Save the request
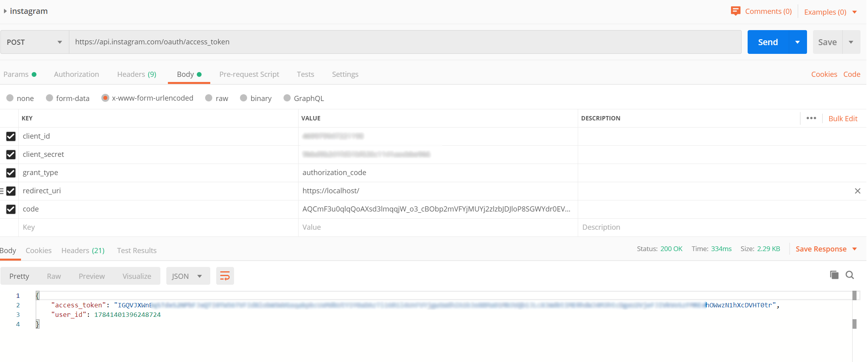The image size is (868, 362). tap(827, 42)
